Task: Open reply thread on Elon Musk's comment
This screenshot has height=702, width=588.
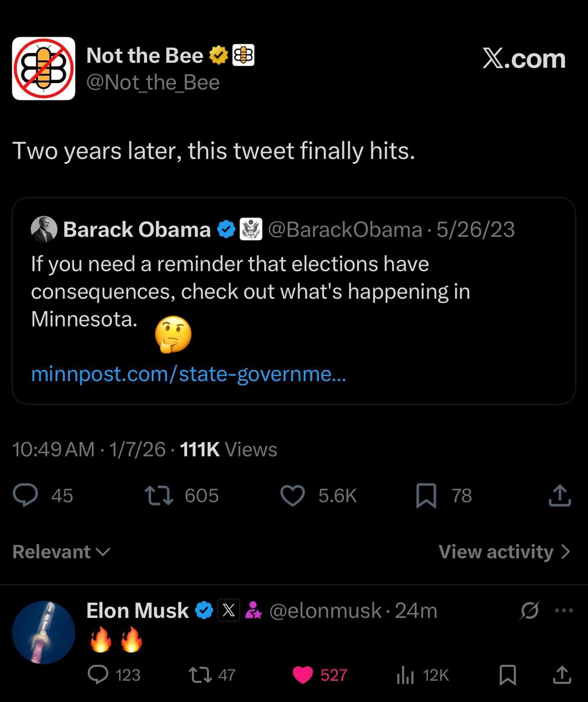Action: point(98,675)
